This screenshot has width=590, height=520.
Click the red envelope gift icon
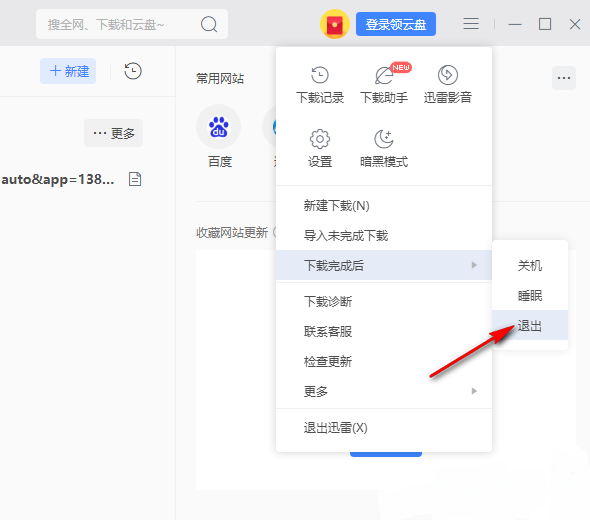pyautogui.click(x=335, y=24)
